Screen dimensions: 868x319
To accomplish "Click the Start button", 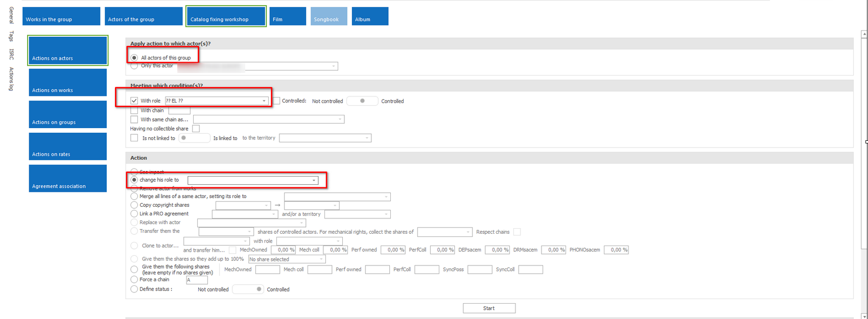I will click(x=489, y=308).
